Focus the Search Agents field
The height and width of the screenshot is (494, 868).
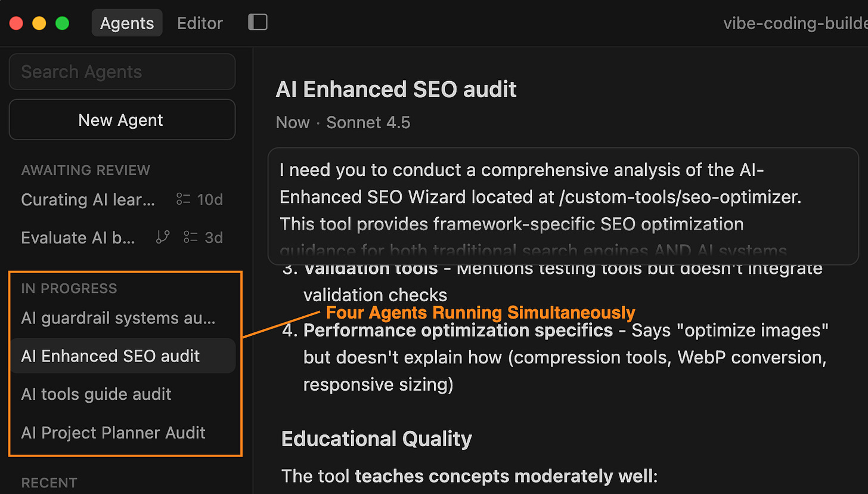tap(122, 72)
